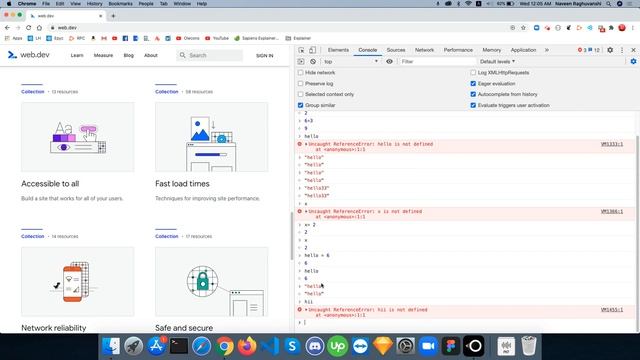This screenshot has width=640, height=360.
Task: Open Visual Studio Code from the dock
Action: click(x=269, y=346)
